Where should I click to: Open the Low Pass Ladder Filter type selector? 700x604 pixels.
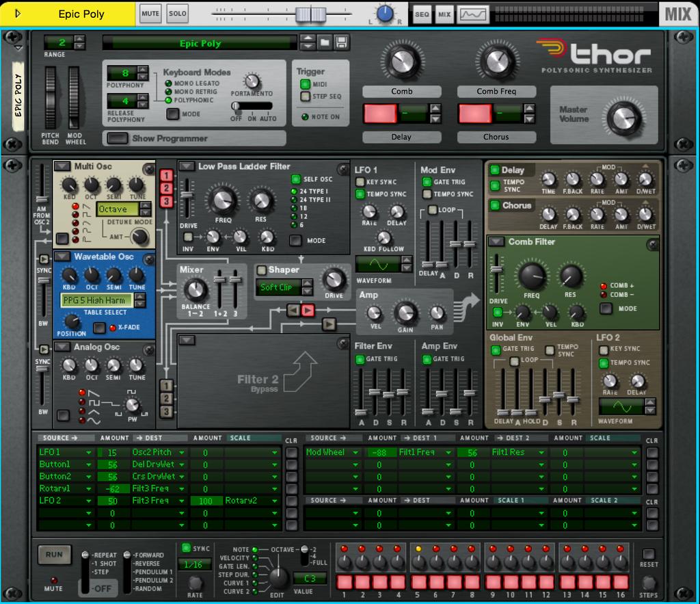(186, 166)
